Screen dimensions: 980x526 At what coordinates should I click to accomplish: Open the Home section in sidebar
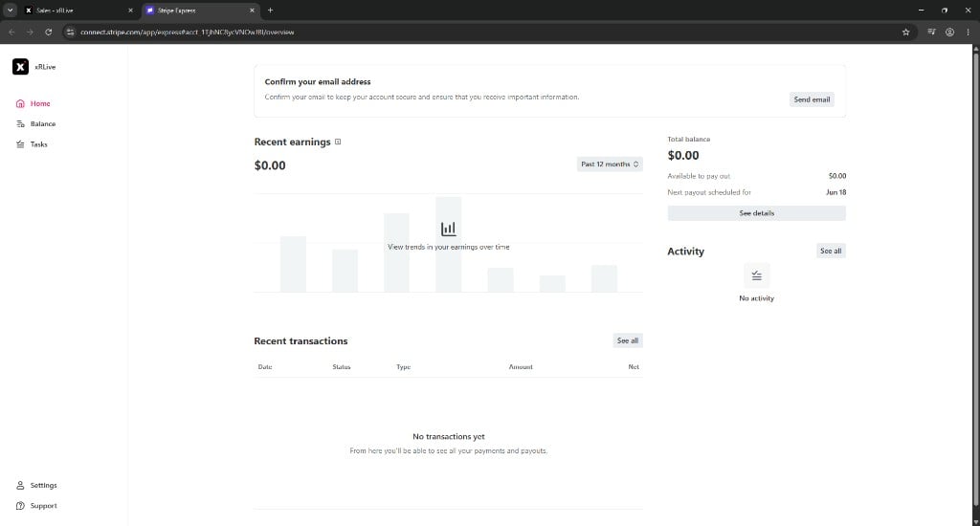click(x=33, y=103)
